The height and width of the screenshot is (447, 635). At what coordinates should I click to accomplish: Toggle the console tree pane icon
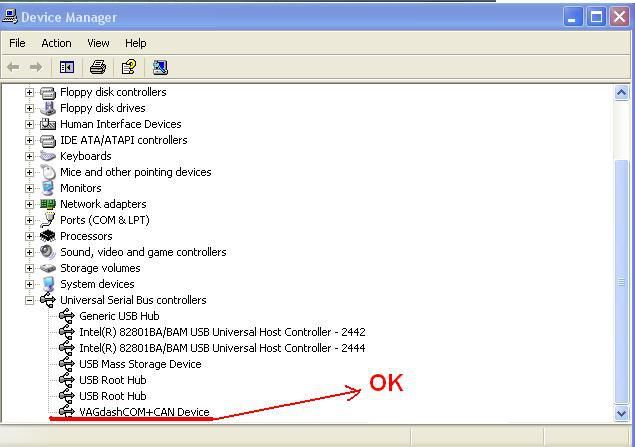(67, 67)
